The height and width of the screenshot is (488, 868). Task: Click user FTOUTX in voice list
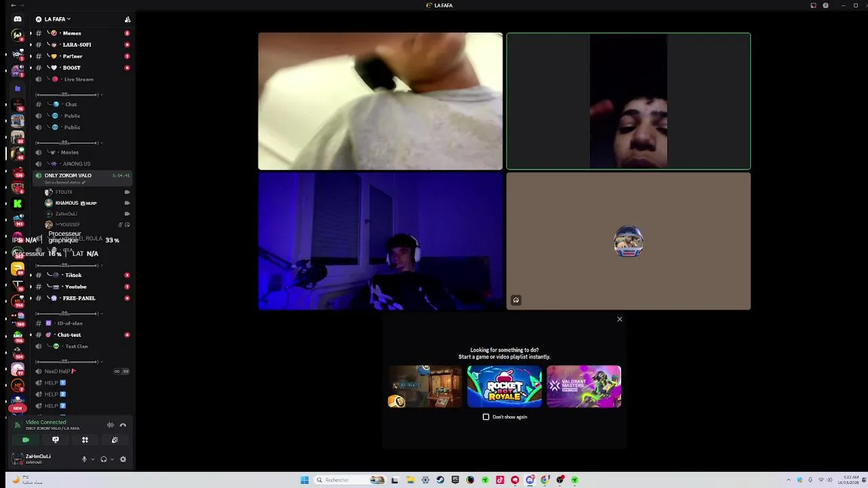(85, 192)
